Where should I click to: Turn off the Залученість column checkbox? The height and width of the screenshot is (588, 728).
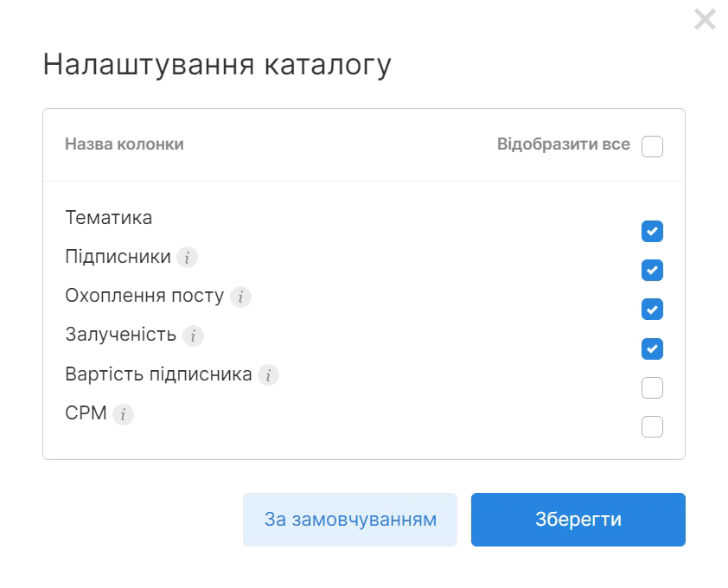[653, 348]
